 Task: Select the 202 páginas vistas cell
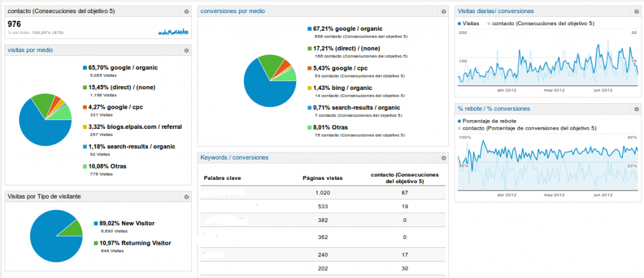coord(323,269)
